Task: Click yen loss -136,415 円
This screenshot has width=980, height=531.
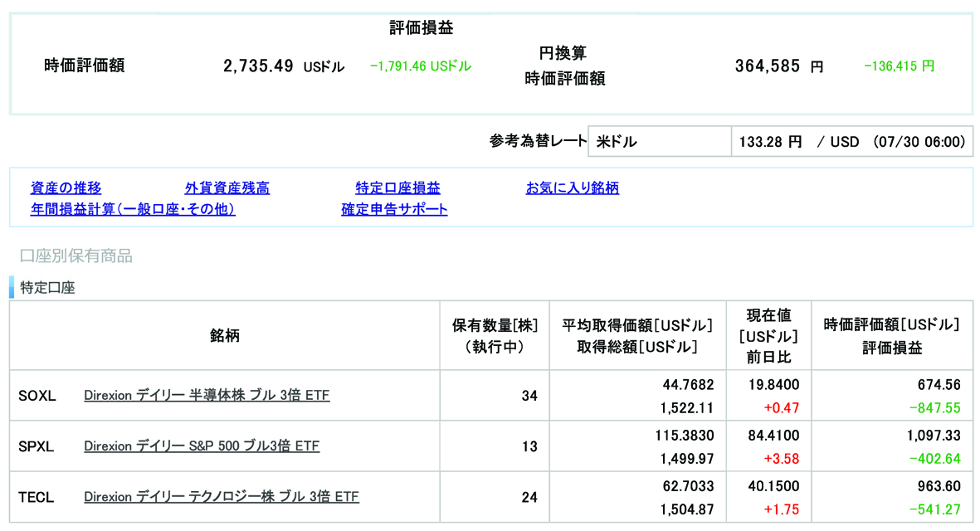Action: tap(899, 66)
